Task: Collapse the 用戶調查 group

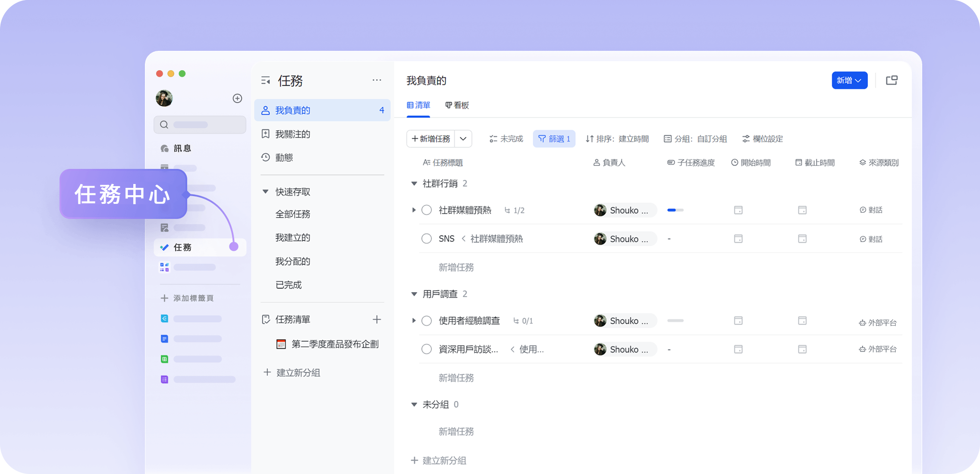Action: (414, 294)
